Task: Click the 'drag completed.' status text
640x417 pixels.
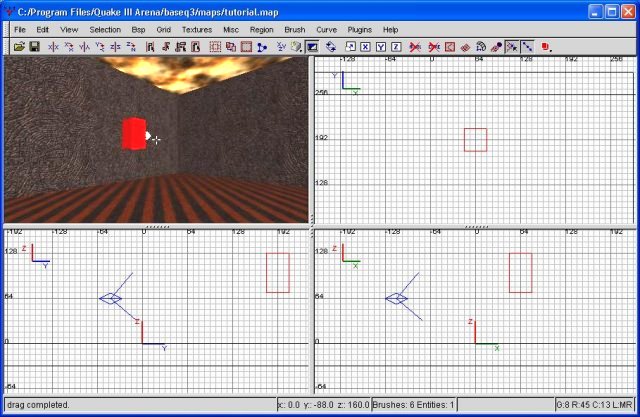Action: (x=38, y=405)
